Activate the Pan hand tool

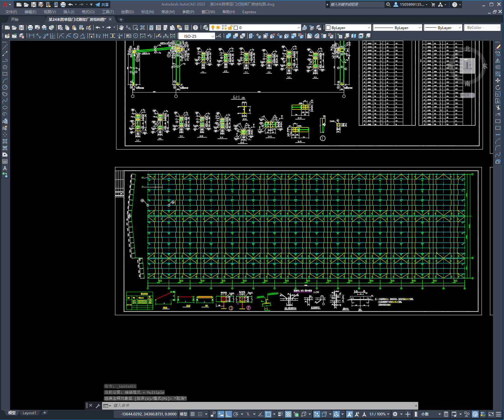[121, 28]
